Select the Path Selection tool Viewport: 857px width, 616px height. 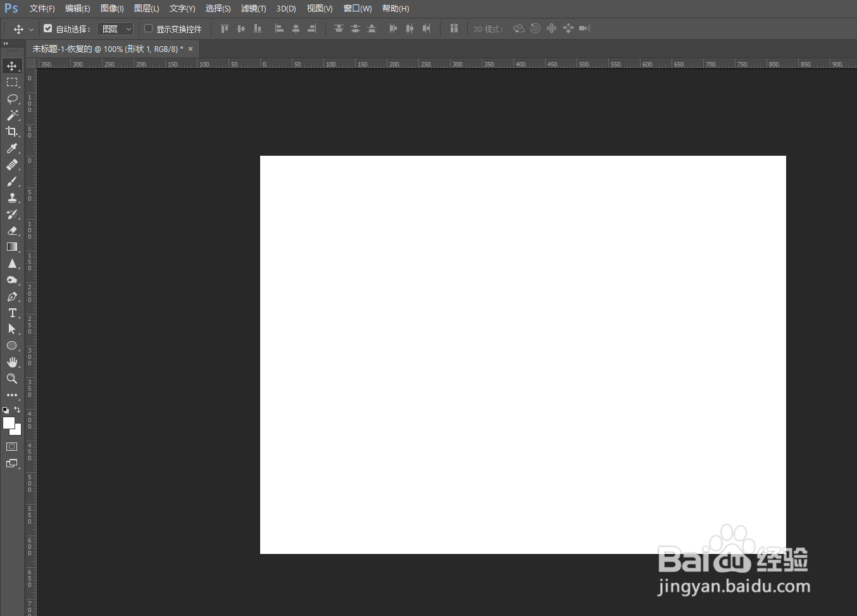point(12,329)
